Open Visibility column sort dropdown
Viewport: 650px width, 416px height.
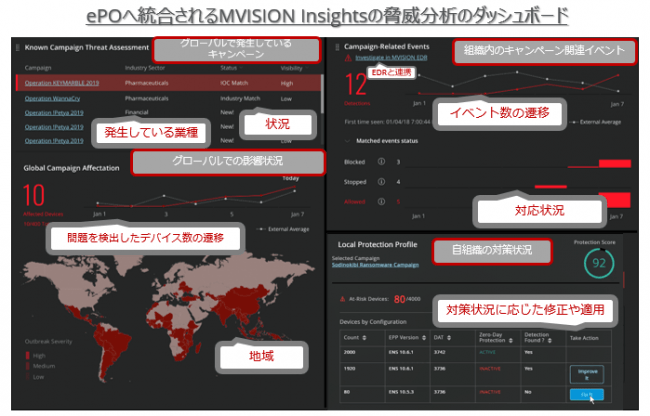pyautogui.click(x=307, y=68)
